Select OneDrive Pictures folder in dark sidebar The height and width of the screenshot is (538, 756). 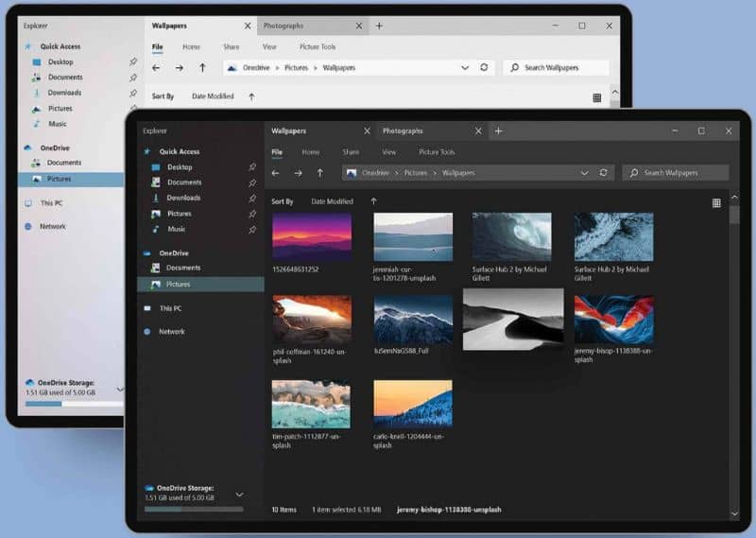pos(201,285)
